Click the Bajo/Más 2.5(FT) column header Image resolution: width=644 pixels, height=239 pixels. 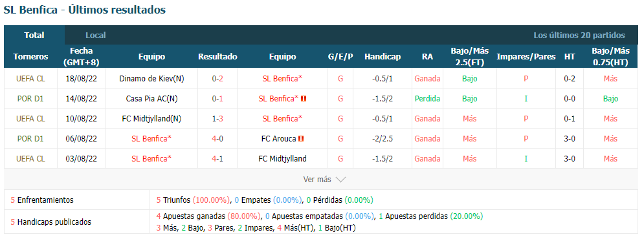[x=469, y=57]
